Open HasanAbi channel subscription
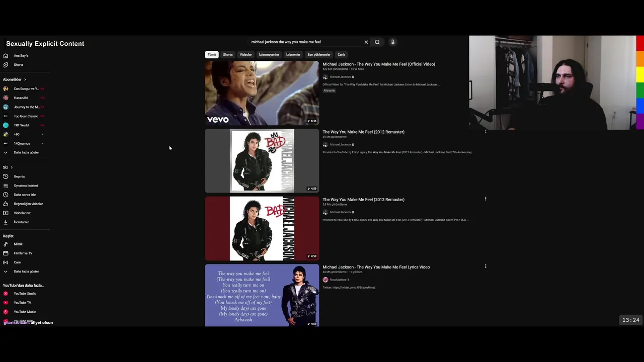Screen dimensions: 644x362 click(21, 98)
